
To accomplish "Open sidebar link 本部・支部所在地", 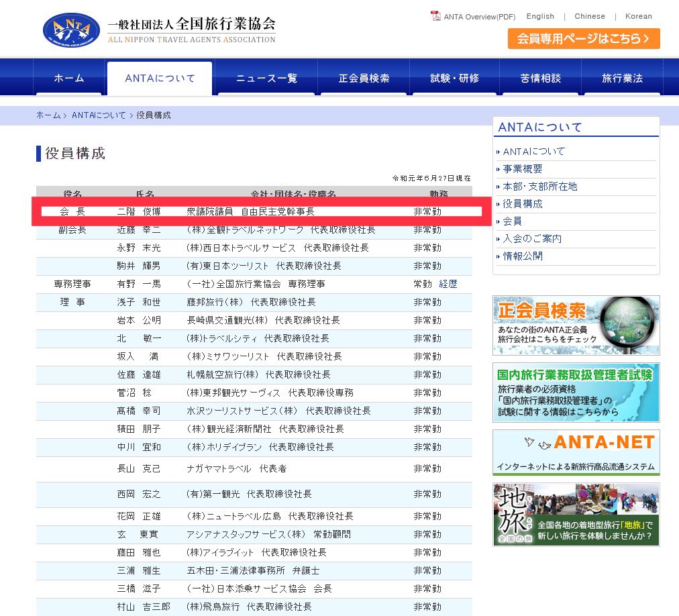I will coord(540,187).
